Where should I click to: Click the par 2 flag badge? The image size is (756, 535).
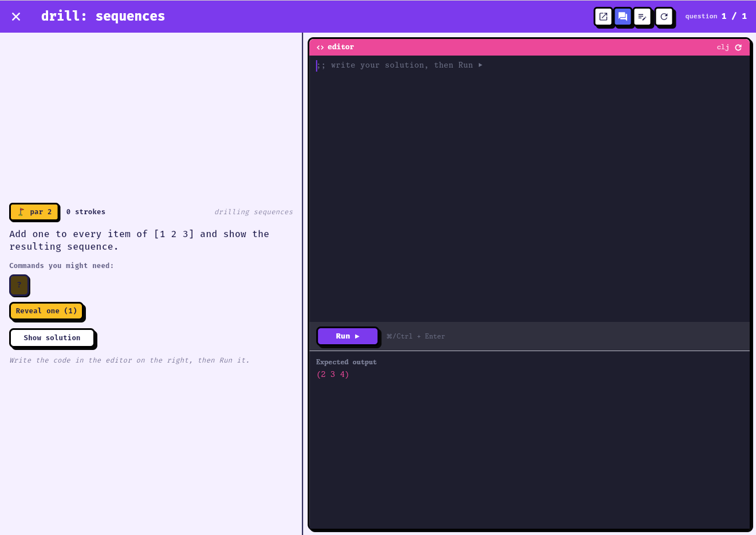[34, 212]
